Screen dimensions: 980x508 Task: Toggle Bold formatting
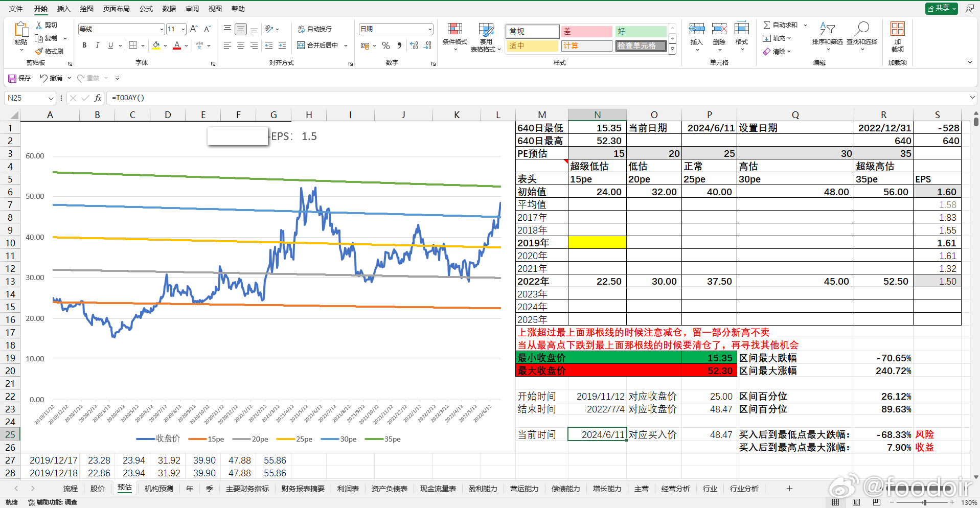[84, 45]
